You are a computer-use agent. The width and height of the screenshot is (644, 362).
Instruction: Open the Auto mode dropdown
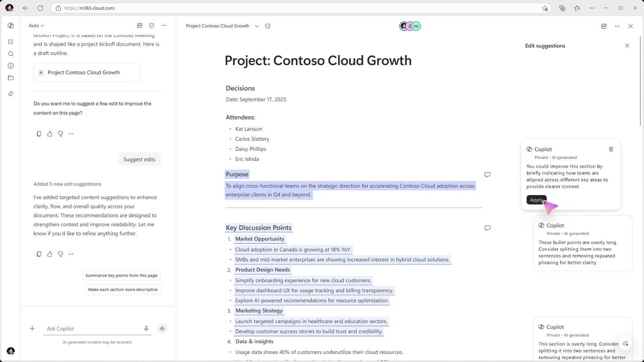coord(36,25)
